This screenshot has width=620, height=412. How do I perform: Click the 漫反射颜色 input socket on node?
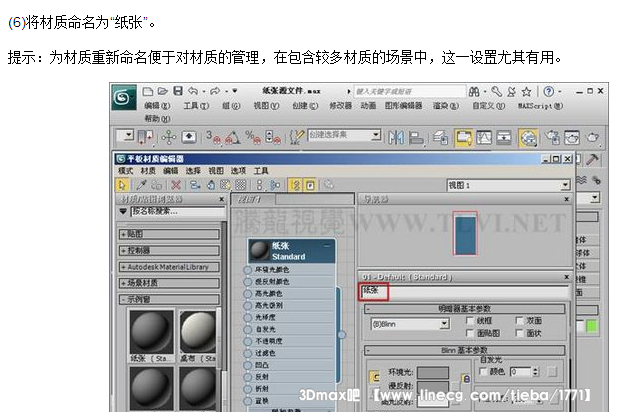tap(248, 282)
